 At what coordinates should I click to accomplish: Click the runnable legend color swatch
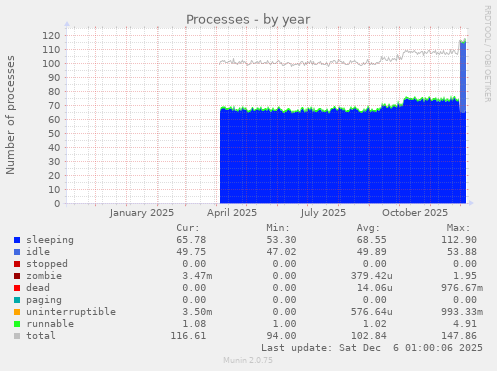pos(17,324)
